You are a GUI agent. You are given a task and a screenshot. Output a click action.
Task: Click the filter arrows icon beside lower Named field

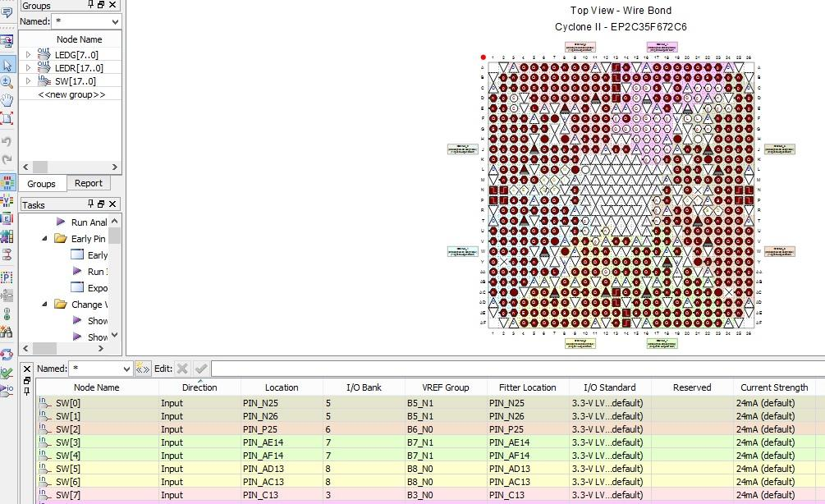(x=143, y=369)
